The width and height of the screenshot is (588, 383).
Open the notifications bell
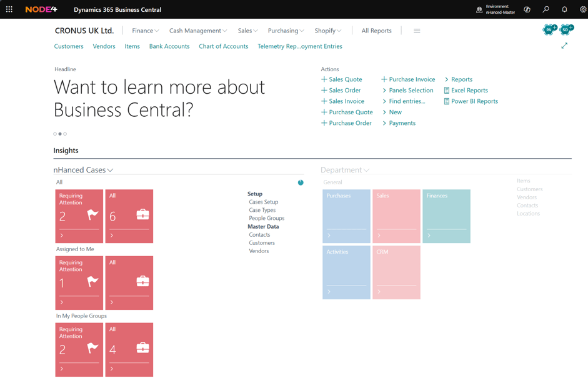[564, 9]
